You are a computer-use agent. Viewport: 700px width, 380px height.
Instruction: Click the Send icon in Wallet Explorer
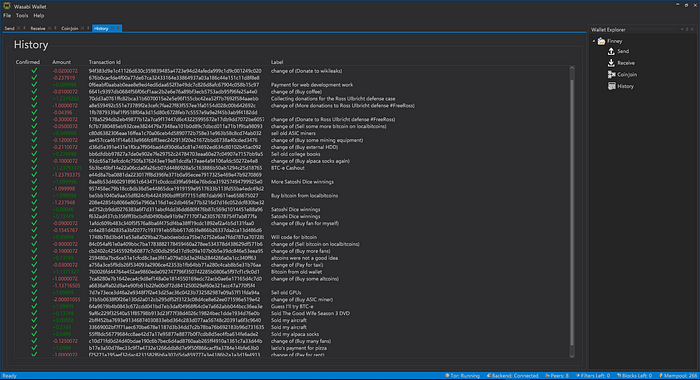pos(611,51)
